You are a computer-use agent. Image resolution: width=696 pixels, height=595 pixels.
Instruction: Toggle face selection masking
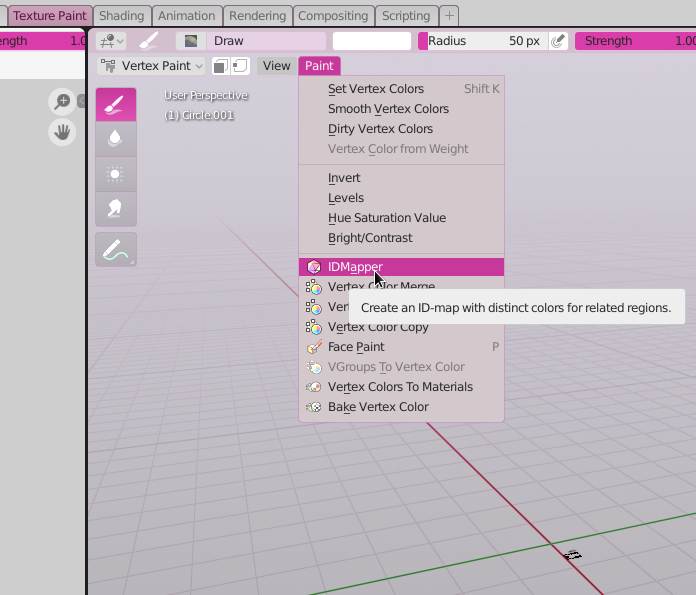[221, 66]
